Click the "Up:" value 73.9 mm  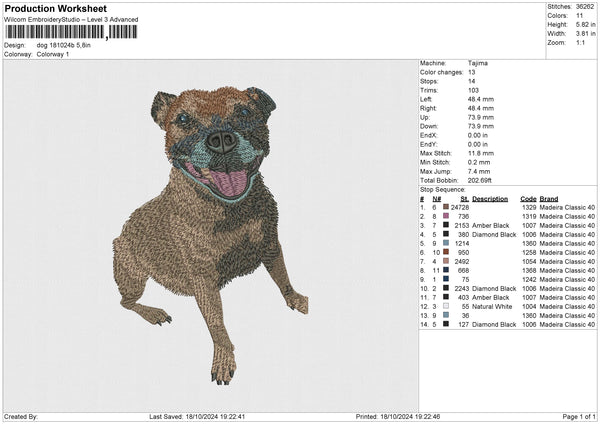tap(481, 117)
